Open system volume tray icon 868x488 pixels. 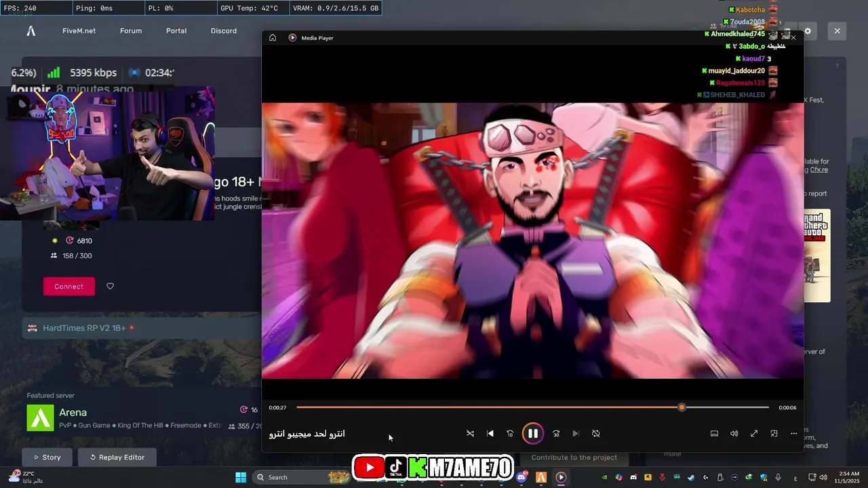coord(823,477)
